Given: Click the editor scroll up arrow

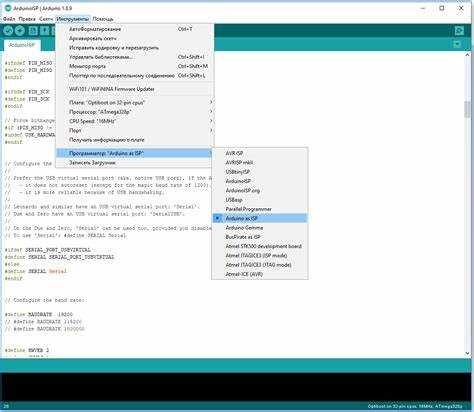Looking at the screenshot, I should coord(467,55).
